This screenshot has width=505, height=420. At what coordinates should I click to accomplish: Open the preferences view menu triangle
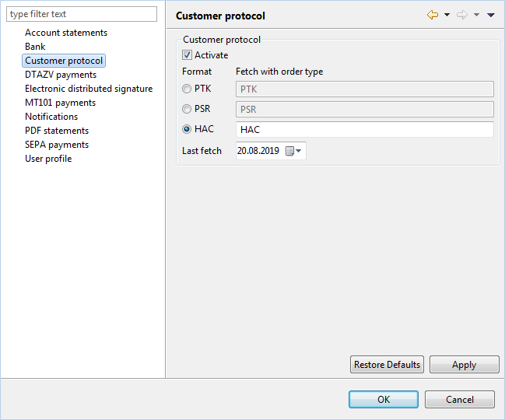(491, 15)
